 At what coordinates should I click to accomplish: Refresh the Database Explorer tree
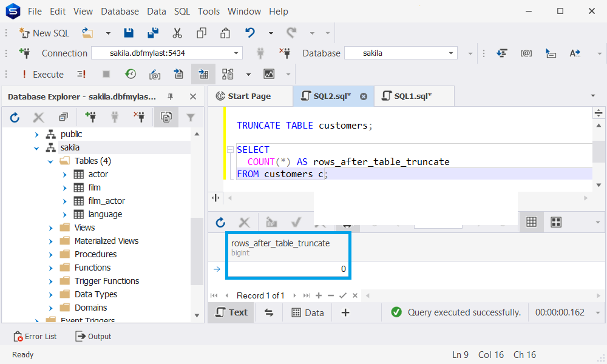click(14, 117)
